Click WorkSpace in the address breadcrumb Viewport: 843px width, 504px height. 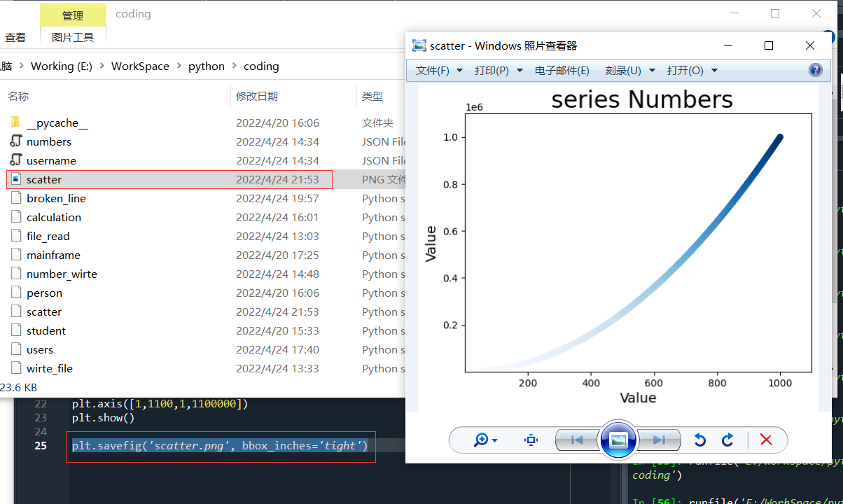(x=140, y=66)
